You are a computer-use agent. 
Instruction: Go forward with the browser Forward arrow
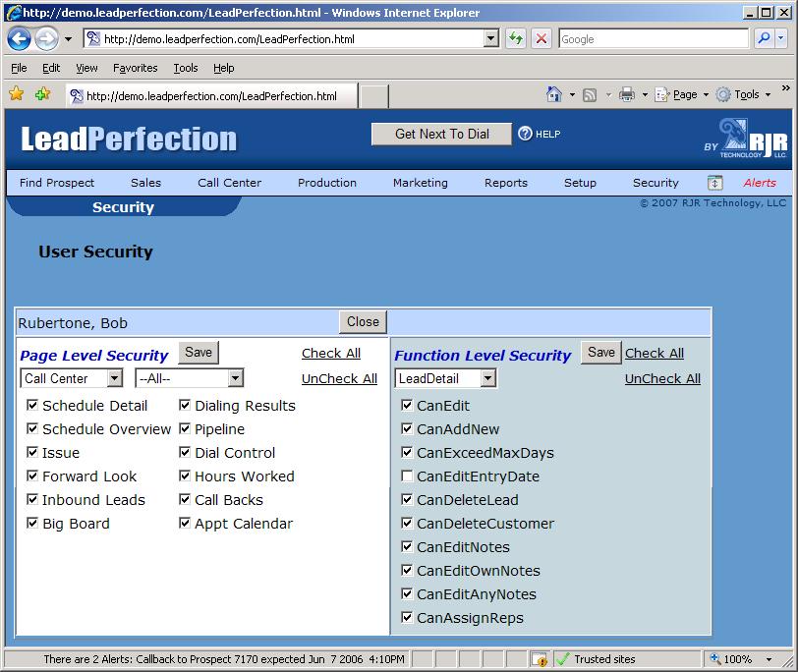46,38
